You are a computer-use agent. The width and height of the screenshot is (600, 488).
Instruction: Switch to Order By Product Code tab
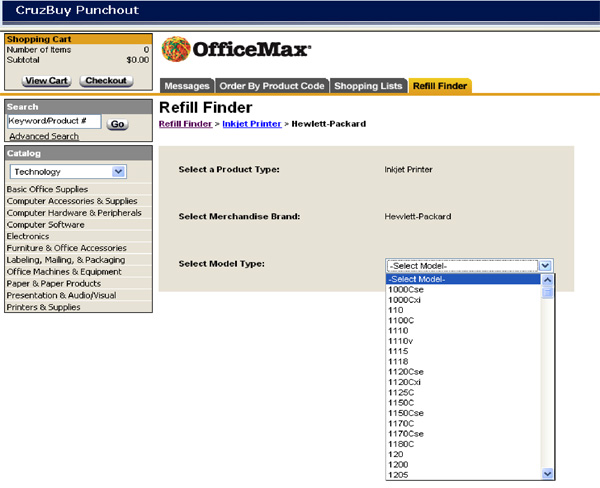point(272,86)
